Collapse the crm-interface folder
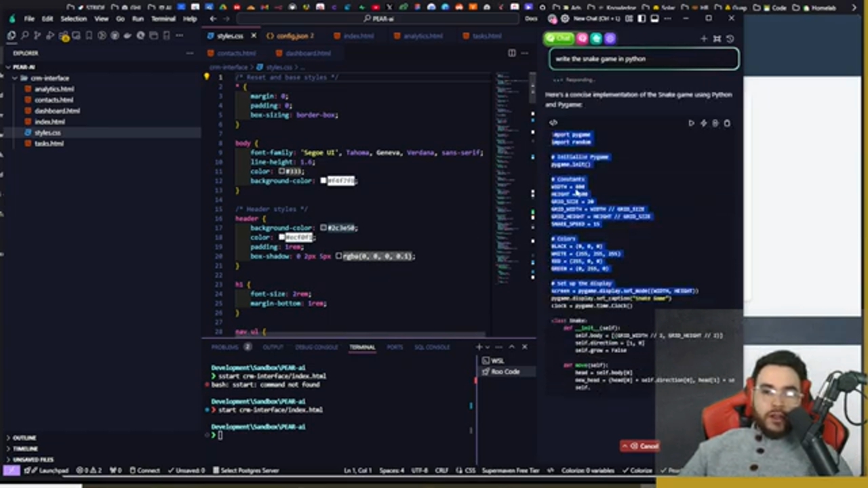The image size is (868, 488). (x=15, y=78)
